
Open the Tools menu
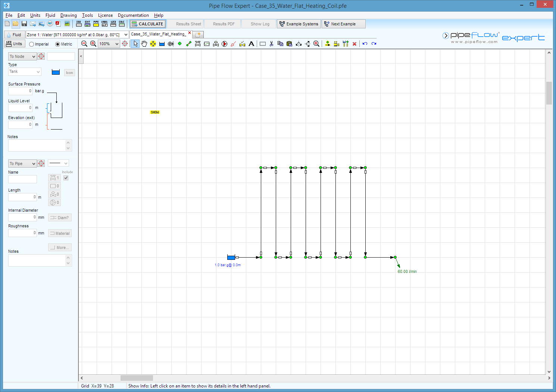point(87,15)
